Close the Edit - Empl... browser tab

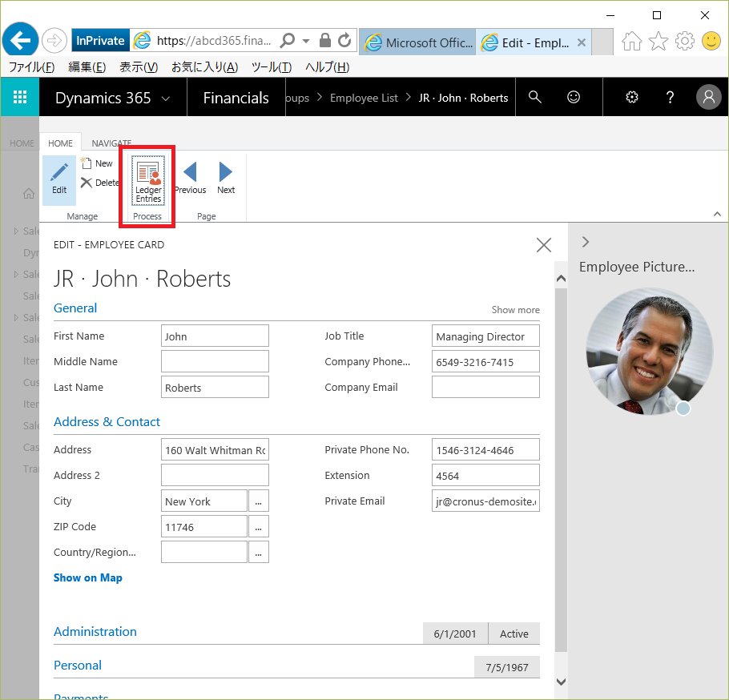[x=581, y=42]
